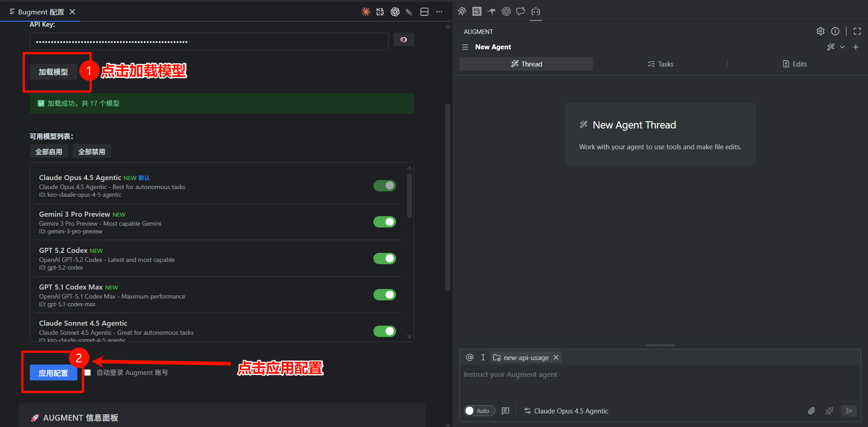Screen dimensions: 868x427
Task: Switch to the Tasks tab
Action: 660,64
